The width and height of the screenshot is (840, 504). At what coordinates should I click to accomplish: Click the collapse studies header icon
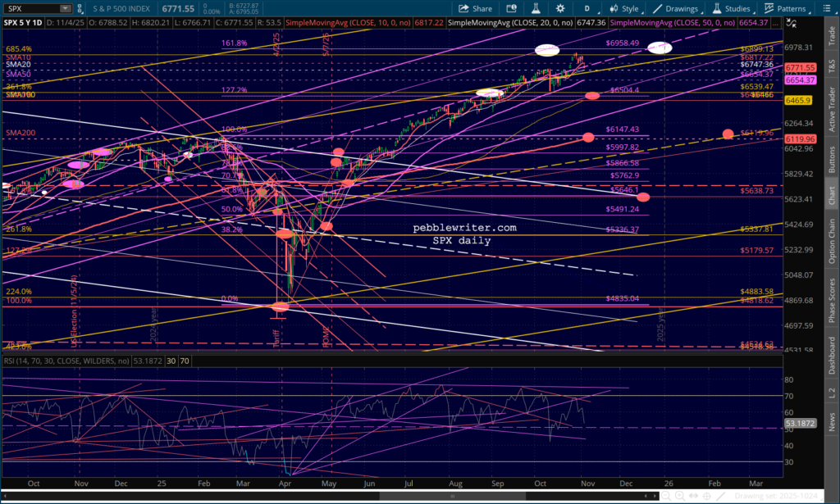click(792, 23)
